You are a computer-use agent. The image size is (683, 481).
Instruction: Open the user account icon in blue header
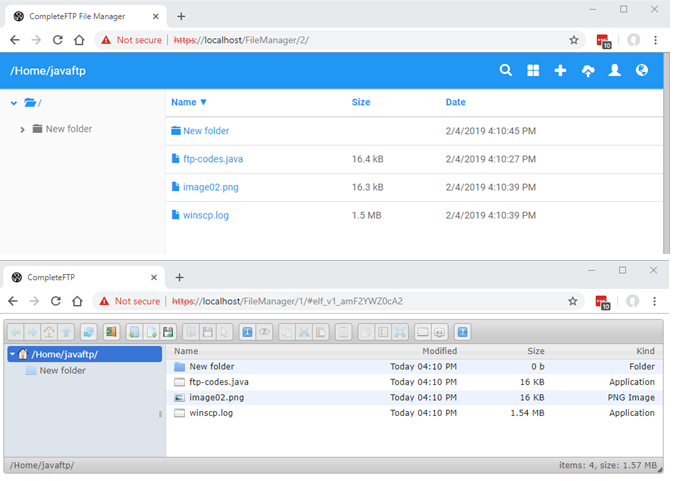(x=615, y=70)
